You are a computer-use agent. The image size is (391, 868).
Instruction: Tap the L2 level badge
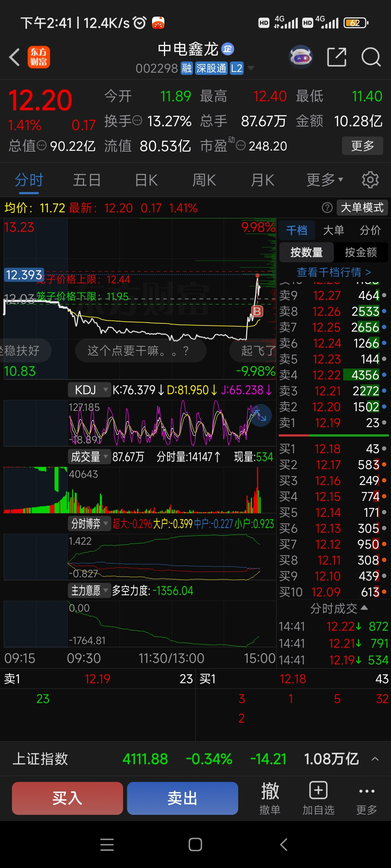(x=237, y=68)
